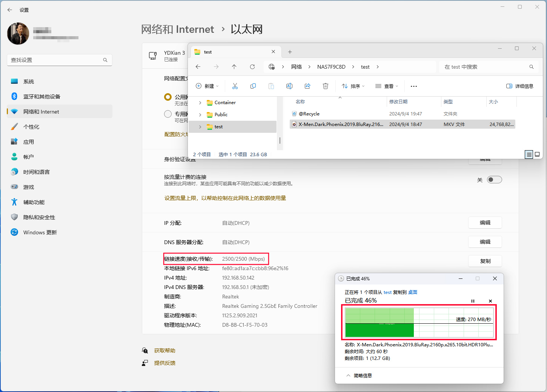
Task: Click the search test input box
Action: pos(489,67)
